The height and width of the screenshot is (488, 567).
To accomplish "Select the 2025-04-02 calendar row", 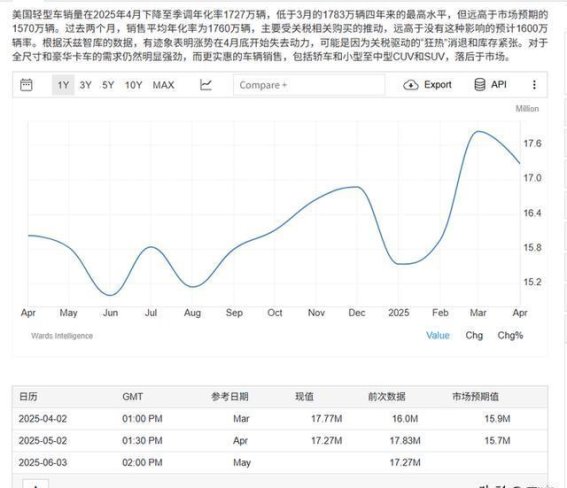I will pos(280,419).
